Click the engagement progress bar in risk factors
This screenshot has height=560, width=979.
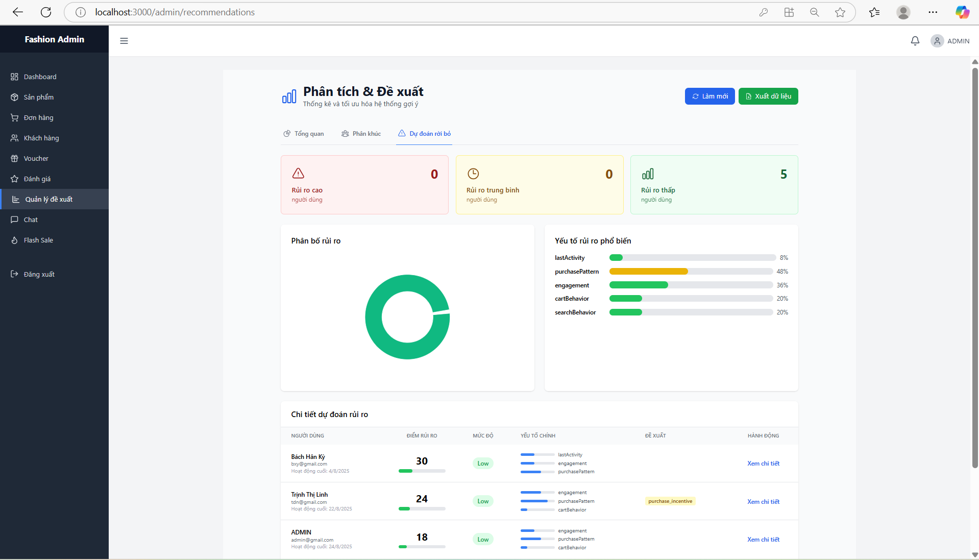pos(691,285)
